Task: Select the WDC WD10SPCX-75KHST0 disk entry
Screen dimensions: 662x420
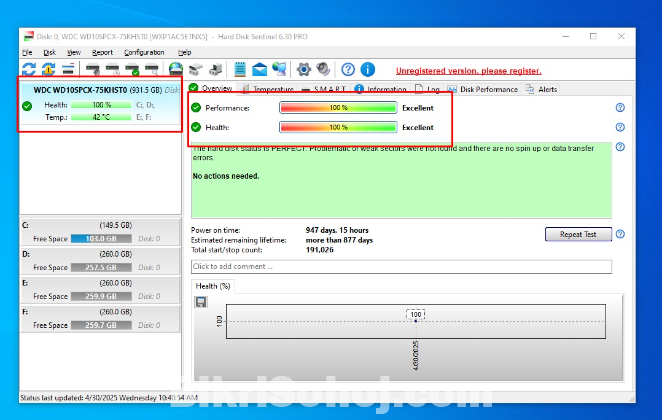Action: coord(100,103)
